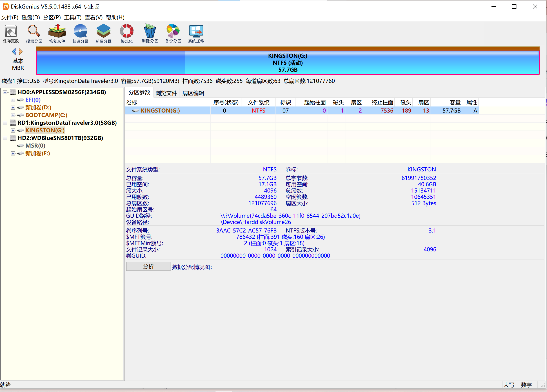
Task: Open the 工具(T) menu
Action: pyautogui.click(x=73, y=17)
